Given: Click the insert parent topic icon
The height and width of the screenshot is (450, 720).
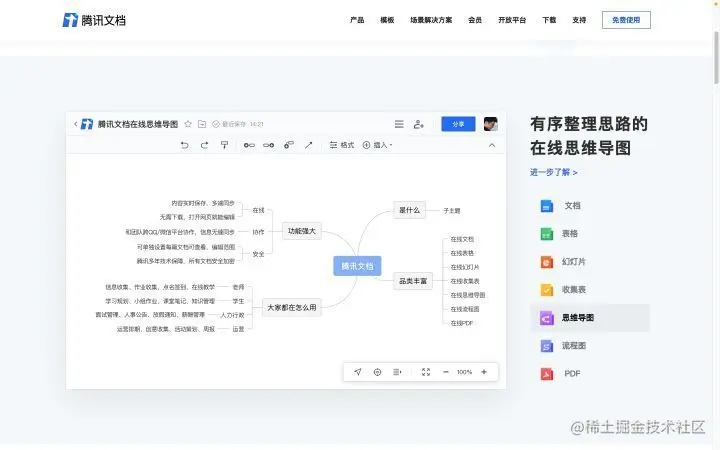Looking at the screenshot, I should (x=289, y=145).
